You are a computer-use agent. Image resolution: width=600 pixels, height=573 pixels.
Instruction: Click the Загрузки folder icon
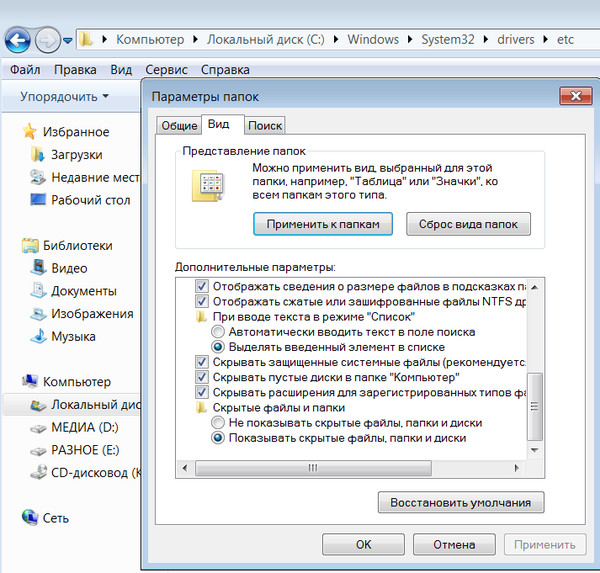[38, 154]
